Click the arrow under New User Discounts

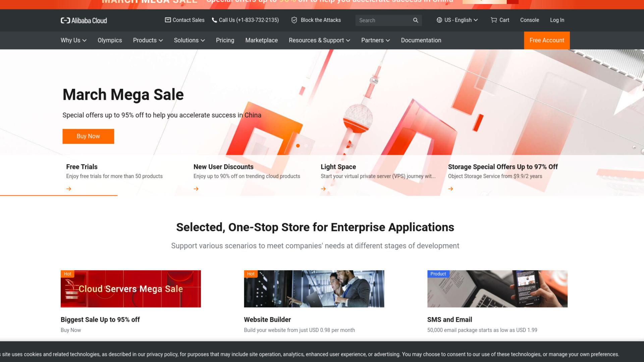196,189
